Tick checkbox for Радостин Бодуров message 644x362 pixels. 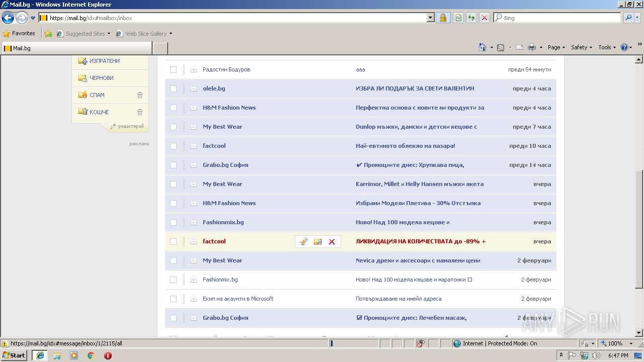tap(173, 69)
